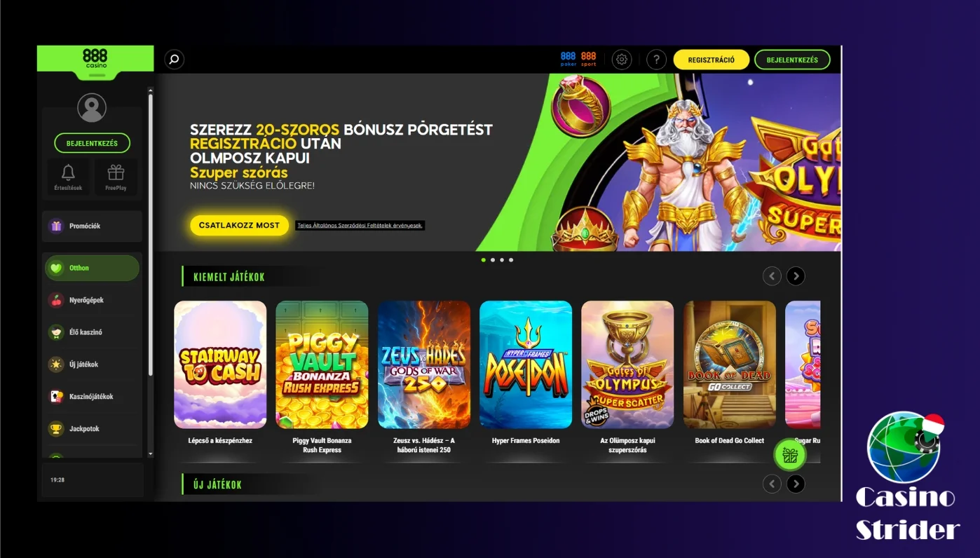Select the second banner carousel dot

coord(493,260)
